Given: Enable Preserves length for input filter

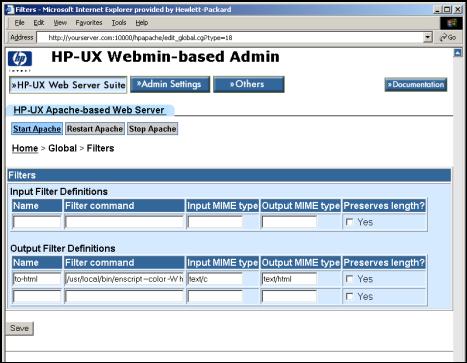Looking at the screenshot, I should pyautogui.click(x=349, y=222).
